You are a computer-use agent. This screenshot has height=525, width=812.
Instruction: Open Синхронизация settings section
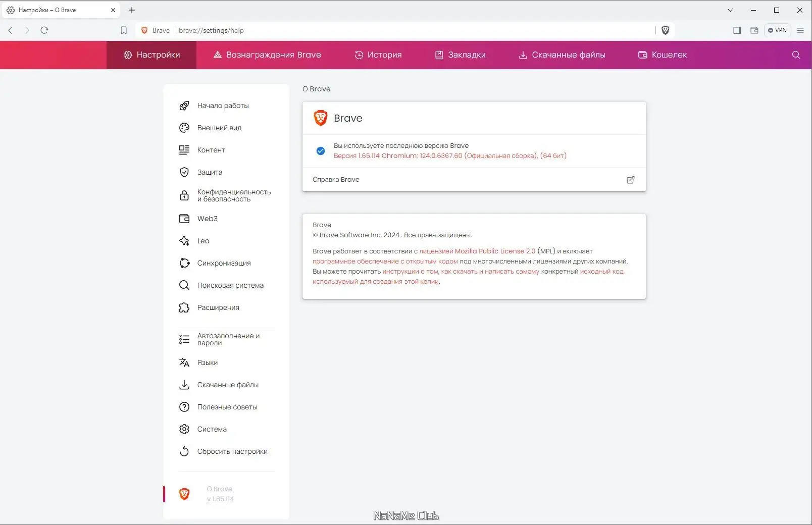(224, 263)
